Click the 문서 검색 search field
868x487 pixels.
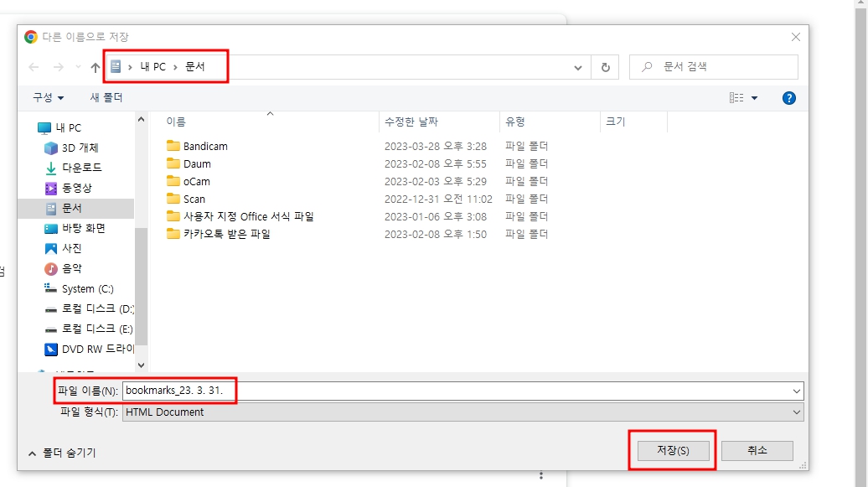click(x=714, y=66)
